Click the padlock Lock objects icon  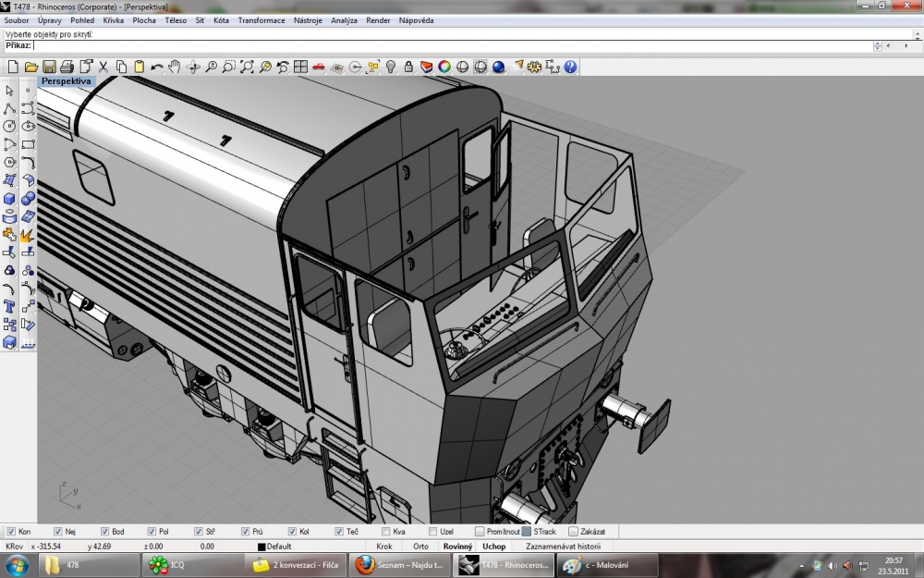[408, 67]
